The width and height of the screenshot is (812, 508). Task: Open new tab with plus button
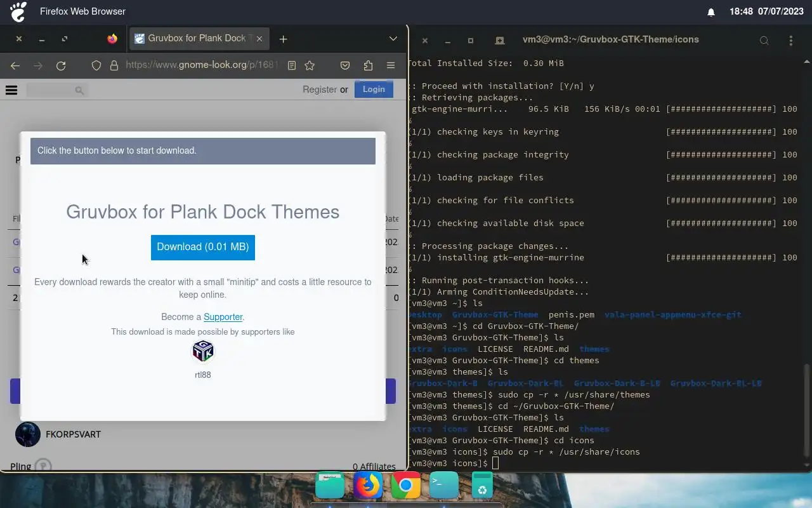283,39
